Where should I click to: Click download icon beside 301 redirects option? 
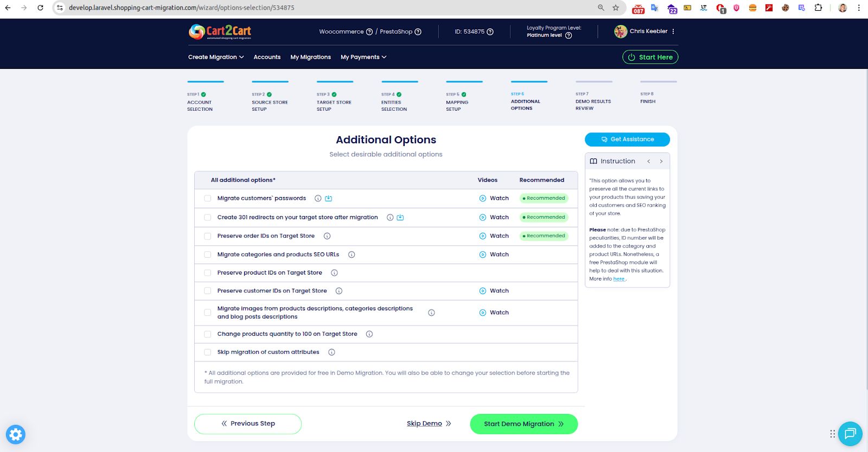click(x=400, y=218)
